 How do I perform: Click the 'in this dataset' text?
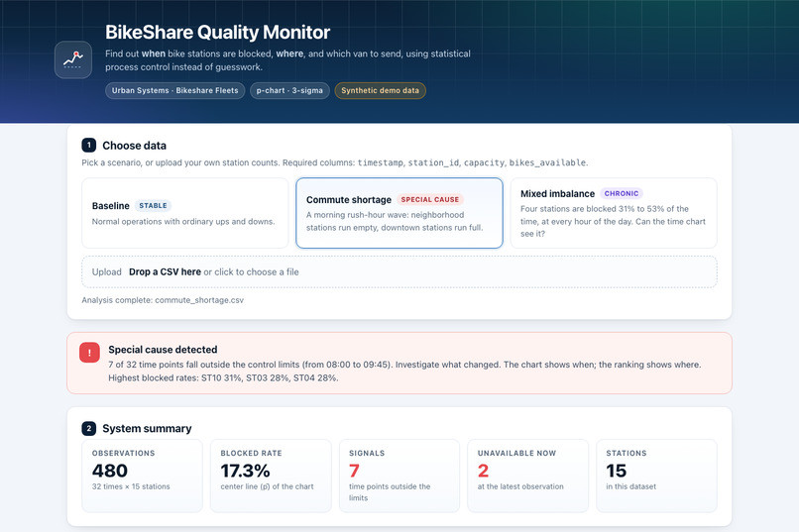tap(630, 486)
